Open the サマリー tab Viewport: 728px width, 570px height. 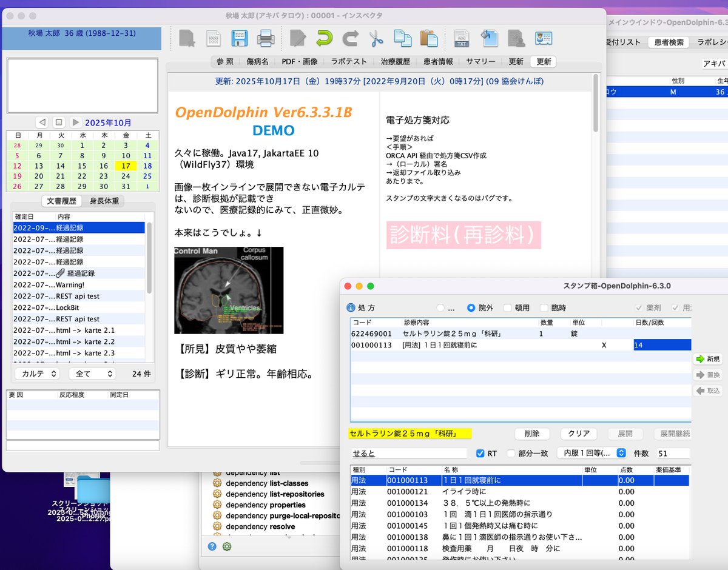tap(481, 62)
